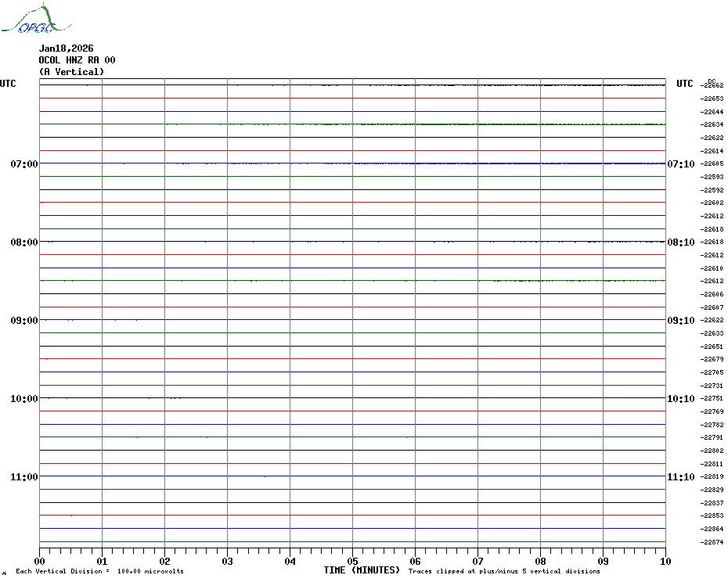Select the 11:10 label on right side
The image size is (728, 582).
680,477
